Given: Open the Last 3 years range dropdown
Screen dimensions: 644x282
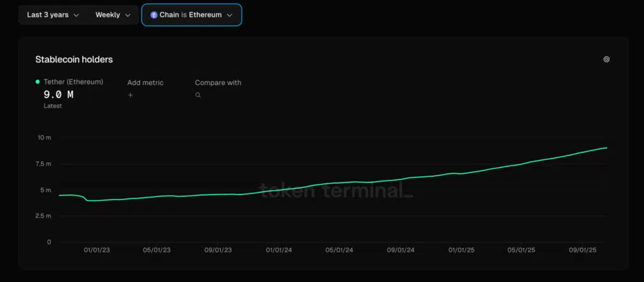Looking at the screenshot, I should (x=53, y=15).
